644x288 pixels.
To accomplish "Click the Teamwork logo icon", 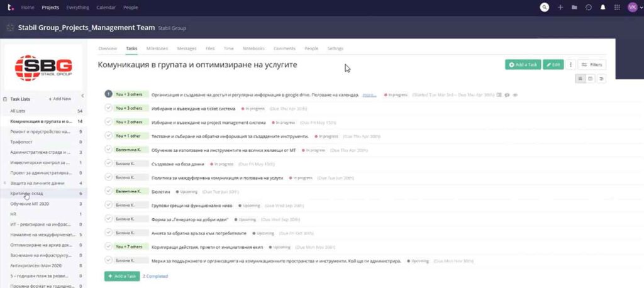I will pyautogui.click(x=11, y=7).
